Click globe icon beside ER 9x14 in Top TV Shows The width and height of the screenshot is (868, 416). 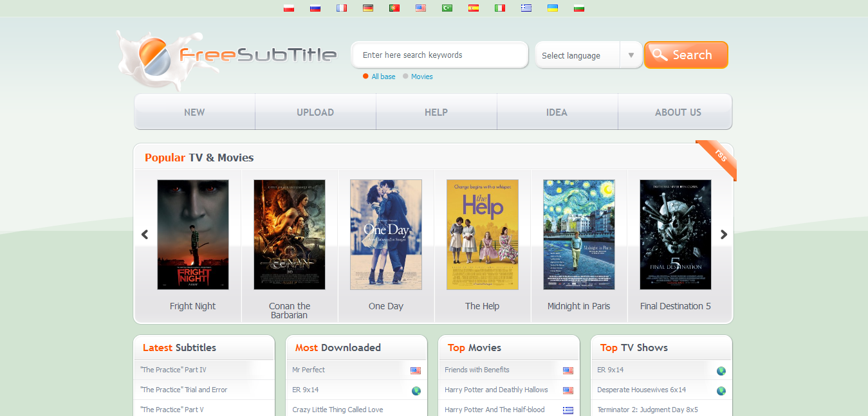point(721,370)
